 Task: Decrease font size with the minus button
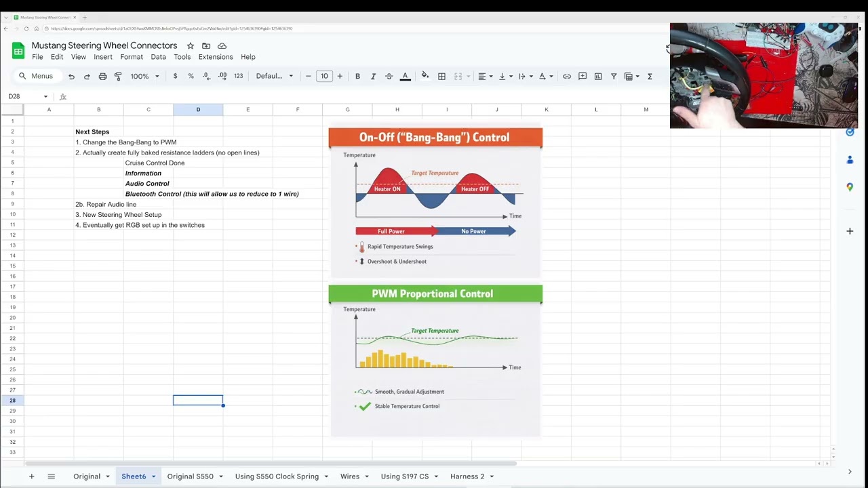click(x=309, y=77)
